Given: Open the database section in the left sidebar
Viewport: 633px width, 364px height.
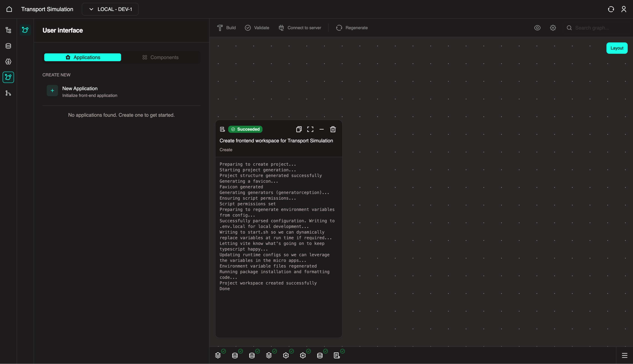Looking at the screenshot, I should coord(8,46).
